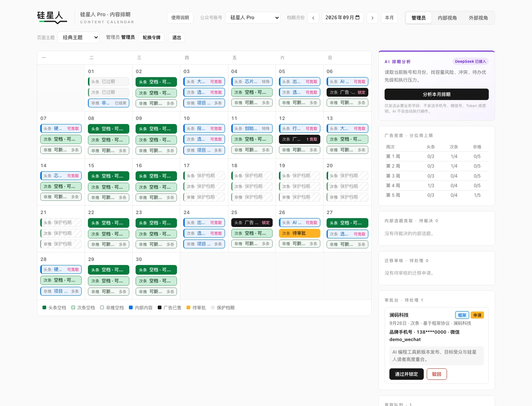This screenshot has width=532, height=406.
Task: Open the 头条 空档 slot on day 30
Action: click(156, 270)
